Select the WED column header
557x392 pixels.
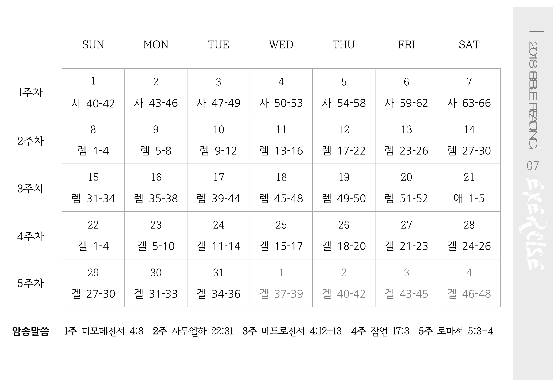point(281,45)
